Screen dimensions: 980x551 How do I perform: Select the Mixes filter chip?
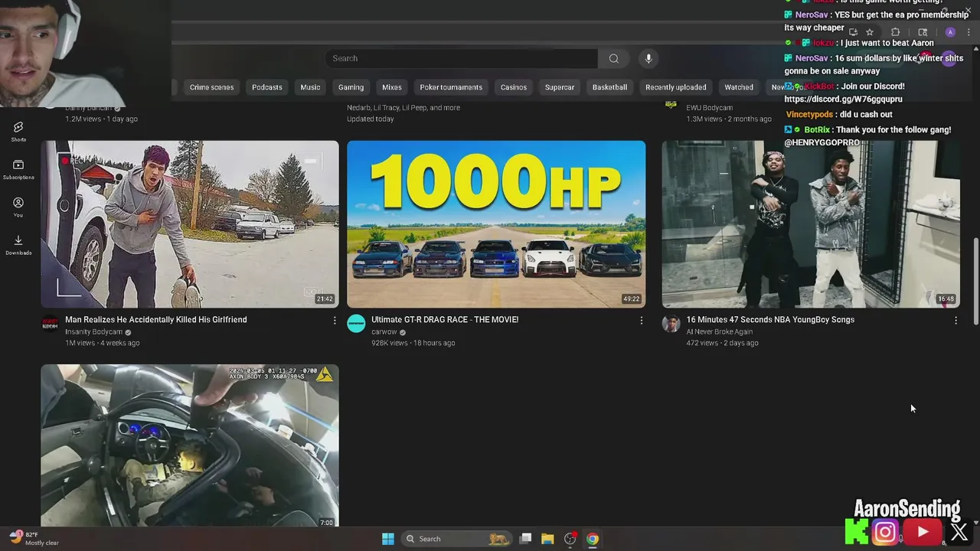click(x=392, y=87)
